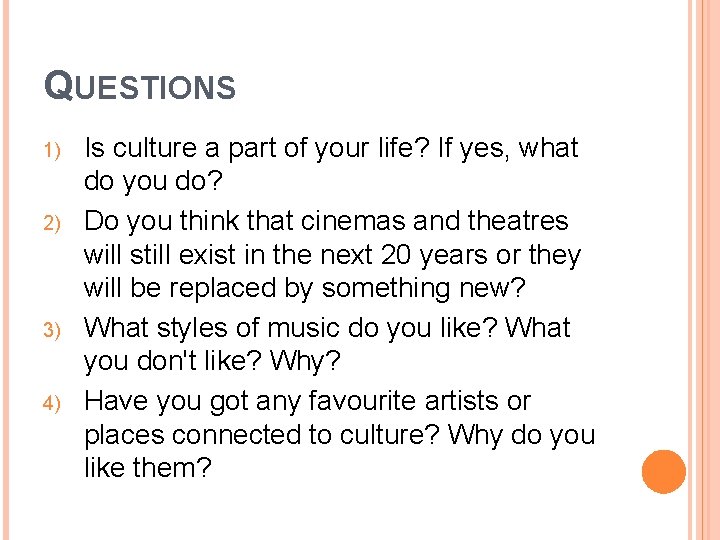The width and height of the screenshot is (720, 540).
Task: Click the line 'you don't like? Why?'
Action: (x=212, y=361)
